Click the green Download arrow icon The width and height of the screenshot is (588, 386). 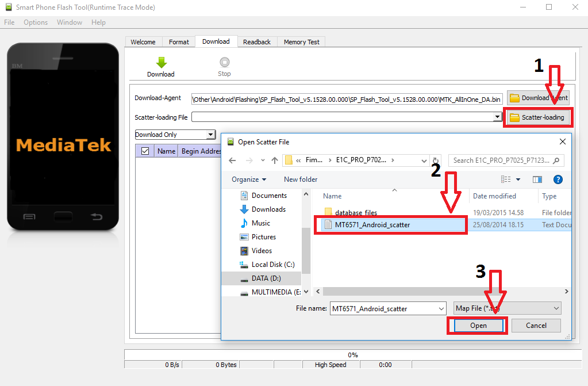(x=162, y=62)
